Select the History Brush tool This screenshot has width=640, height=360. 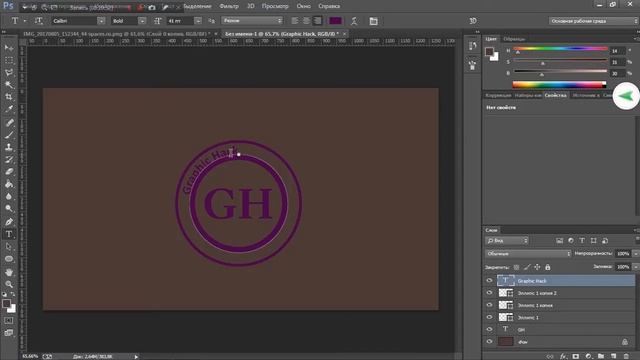coord(9,160)
